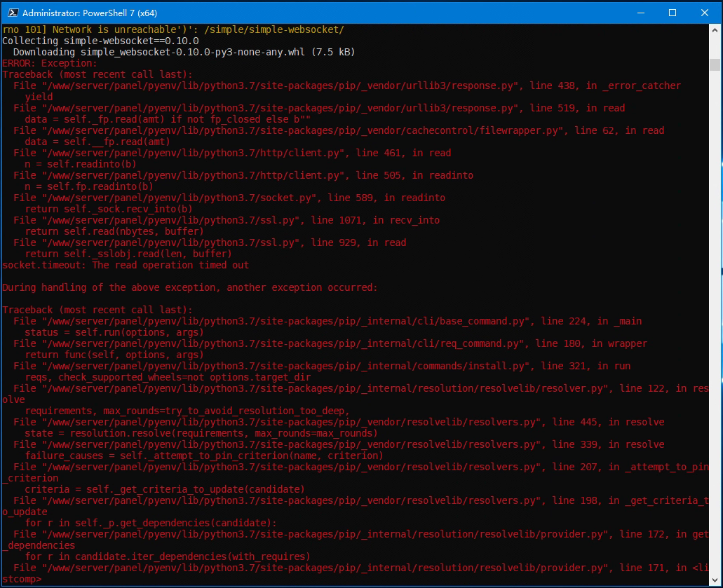Open the PowerShell window icon system menu
This screenshot has width=723, height=588.
13,13
